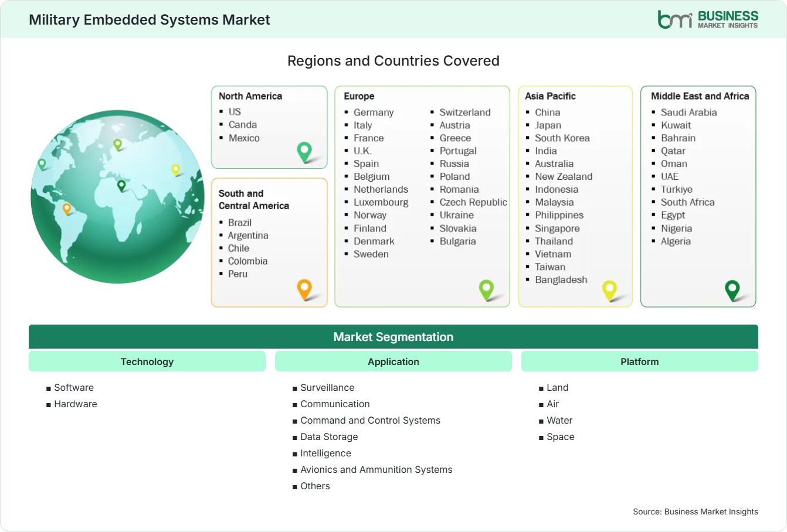Click Space under Platform
The height and width of the screenshot is (532, 787).
coord(561,437)
